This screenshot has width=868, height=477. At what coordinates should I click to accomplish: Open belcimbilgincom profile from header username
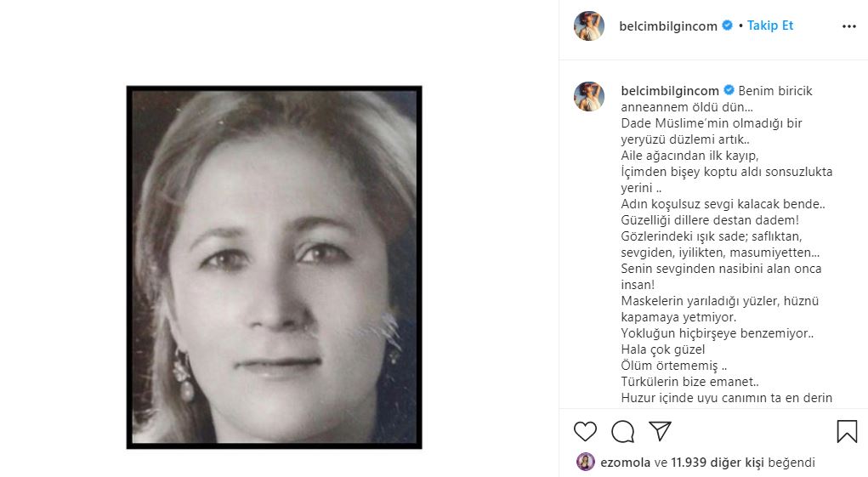pyautogui.click(x=670, y=26)
